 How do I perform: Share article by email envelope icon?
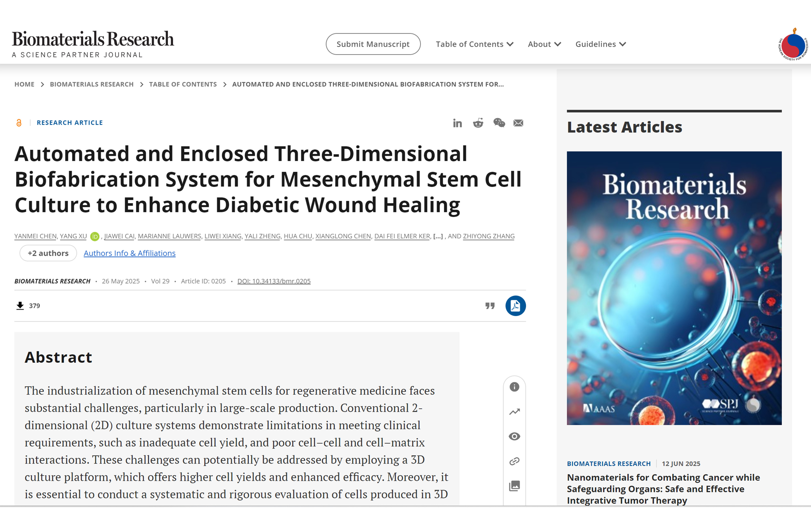pos(518,123)
